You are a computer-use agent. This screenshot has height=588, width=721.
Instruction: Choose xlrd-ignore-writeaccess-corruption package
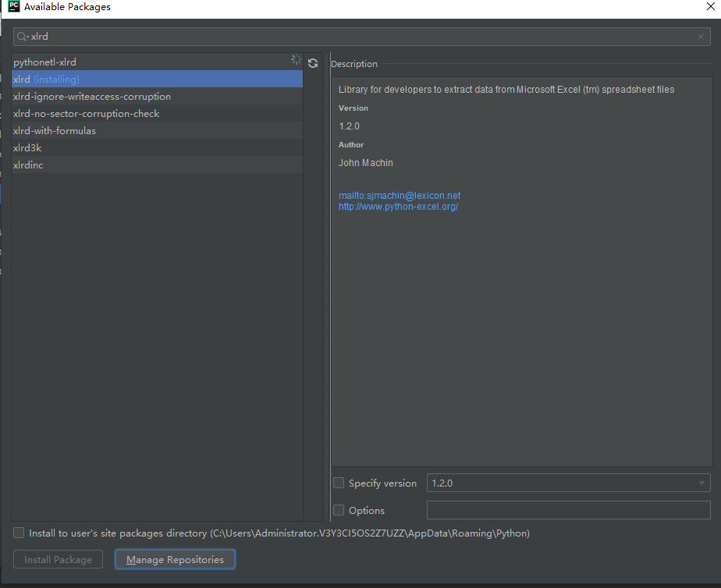click(92, 97)
